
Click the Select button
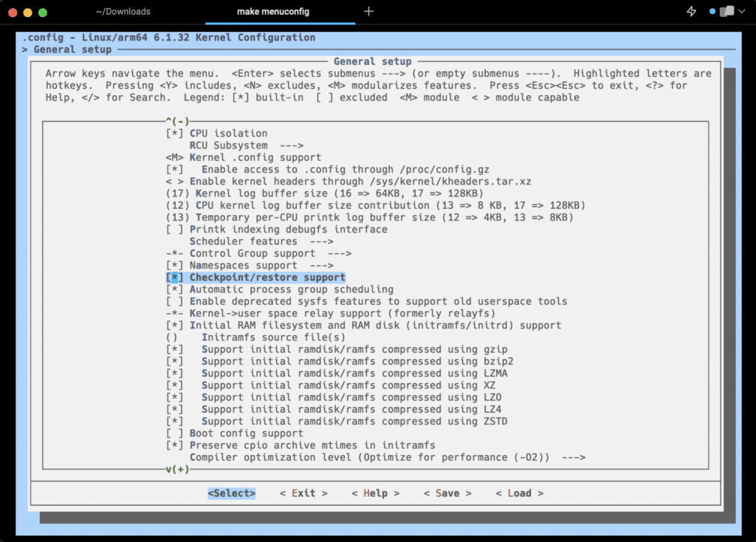[231, 493]
